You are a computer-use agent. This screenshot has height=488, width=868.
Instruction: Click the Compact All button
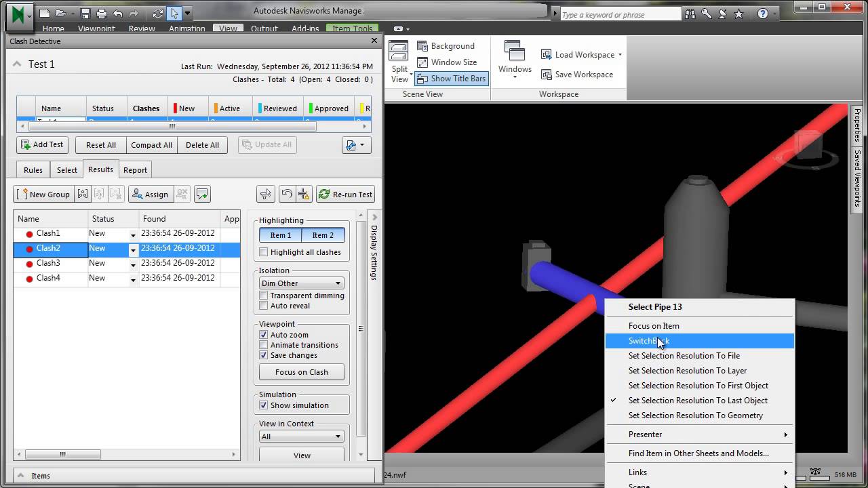151,145
